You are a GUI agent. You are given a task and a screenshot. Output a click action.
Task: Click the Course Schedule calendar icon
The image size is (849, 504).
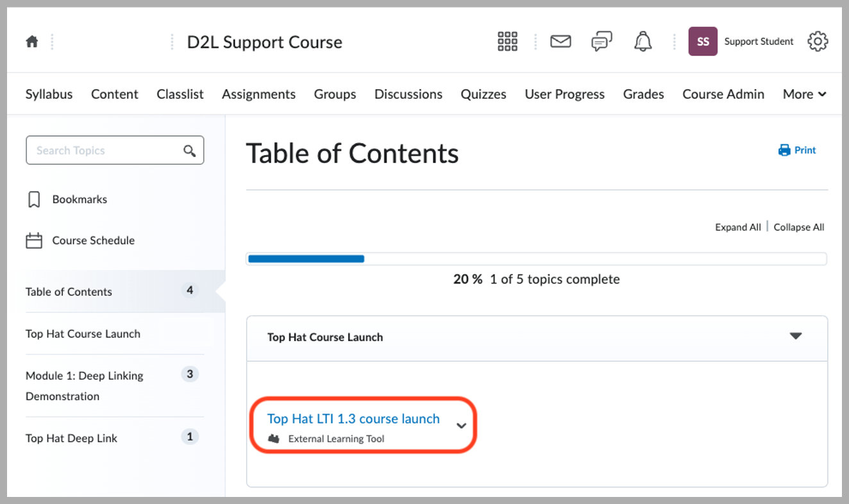click(34, 240)
